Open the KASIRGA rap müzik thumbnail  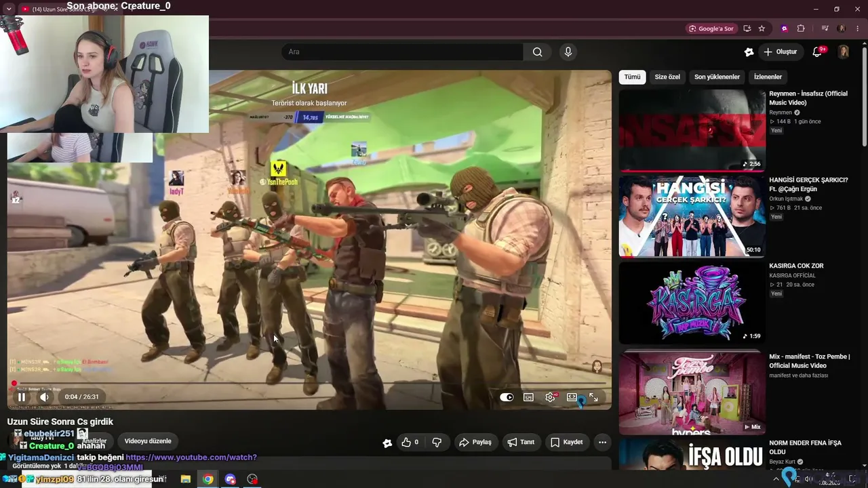[x=692, y=302]
